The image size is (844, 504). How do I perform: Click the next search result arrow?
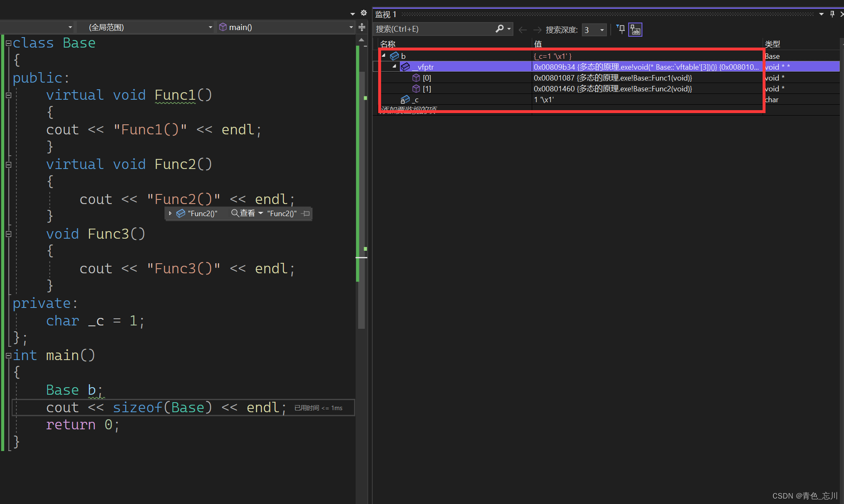537,30
